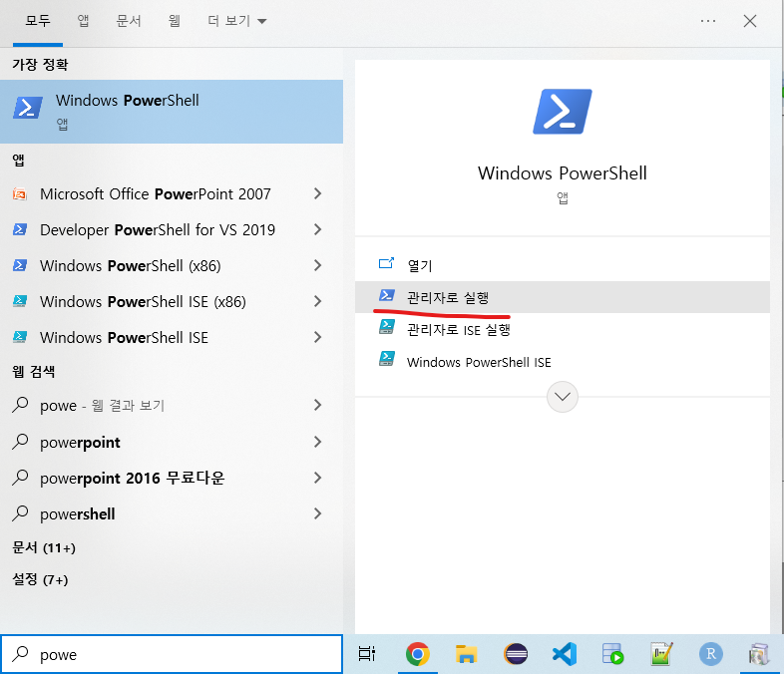784x674 pixels.
Task: Expand Developer PowerShell for VS 2019 arrow
Action: tap(317, 230)
